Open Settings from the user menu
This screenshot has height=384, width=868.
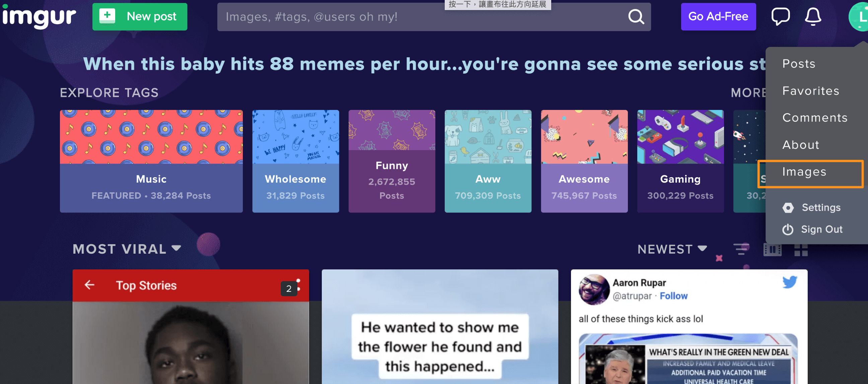point(821,207)
